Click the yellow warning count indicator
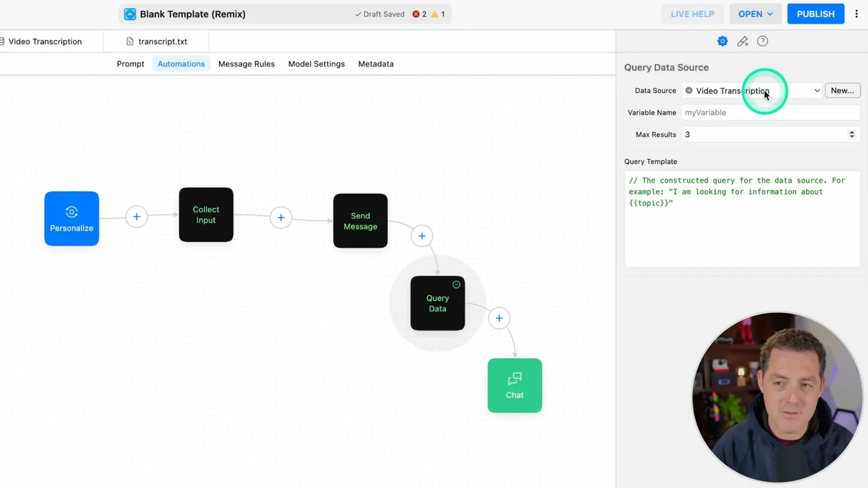The height and width of the screenshot is (488, 868). (x=438, y=14)
